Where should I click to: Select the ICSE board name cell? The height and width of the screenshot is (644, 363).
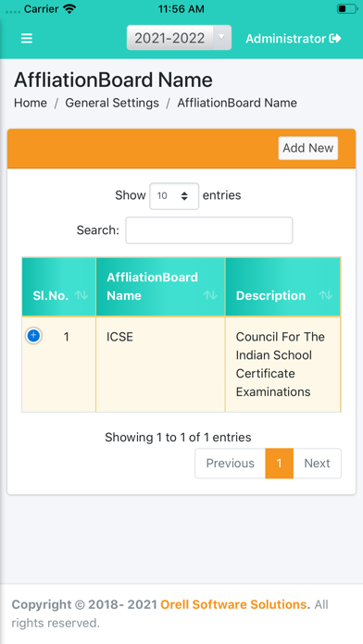coord(160,364)
